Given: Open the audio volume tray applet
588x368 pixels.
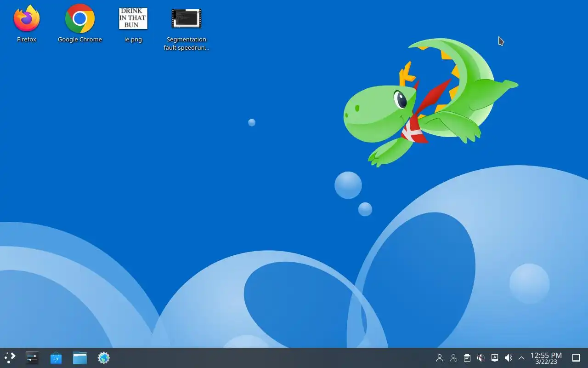Looking at the screenshot, I should tap(509, 358).
